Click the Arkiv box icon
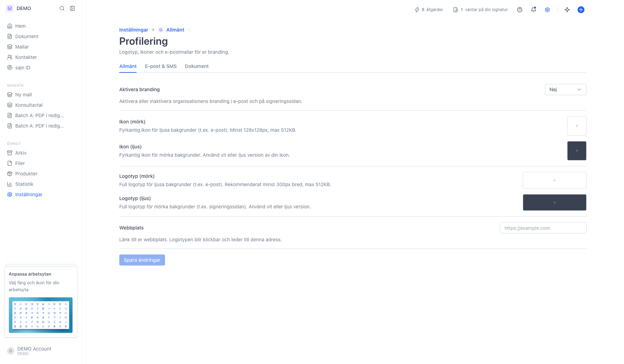The image size is (624, 364). [10, 153]
